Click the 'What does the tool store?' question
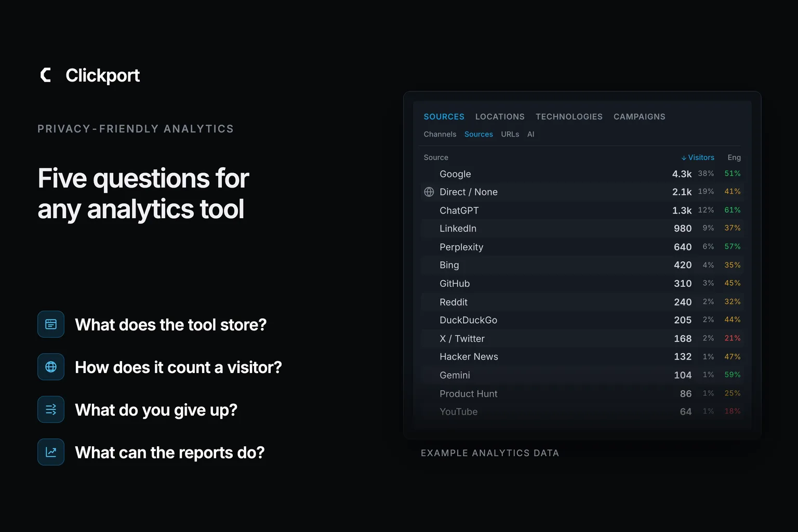 point(170,325)
